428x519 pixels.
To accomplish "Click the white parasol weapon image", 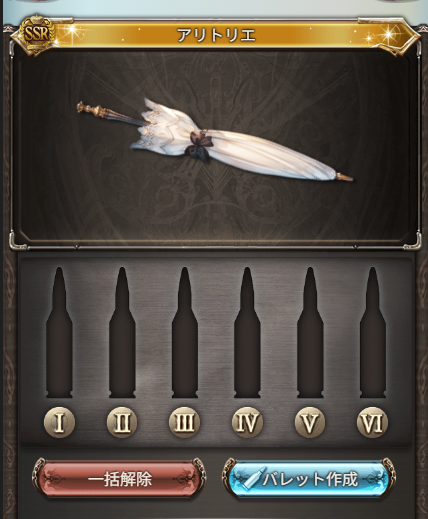I will pyautogui.click(x=214, y=140).
